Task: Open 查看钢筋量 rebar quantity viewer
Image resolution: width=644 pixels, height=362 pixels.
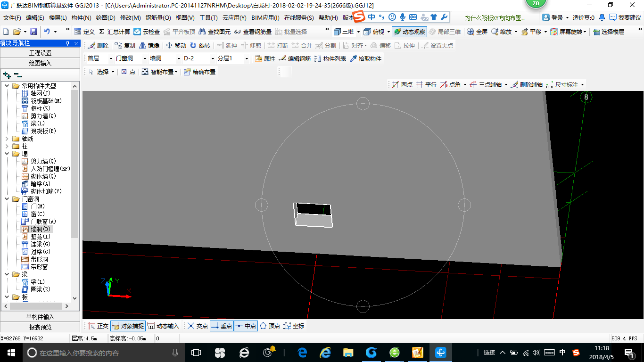Action: pos(252,32)
